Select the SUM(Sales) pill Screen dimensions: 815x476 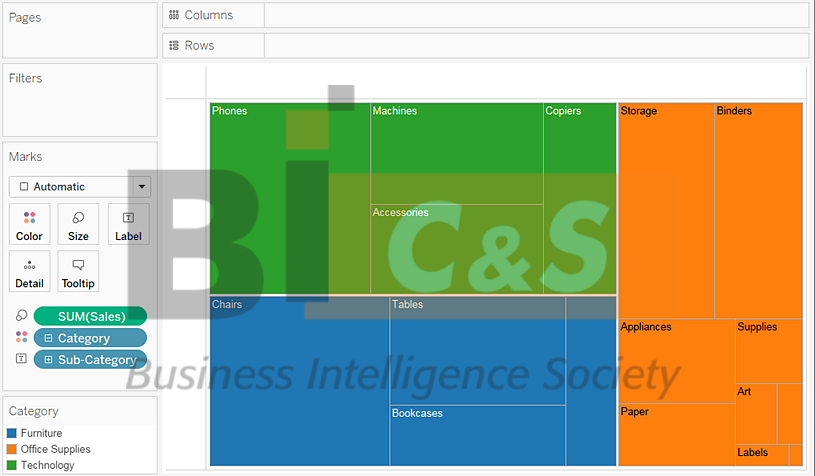pos(92,316)
